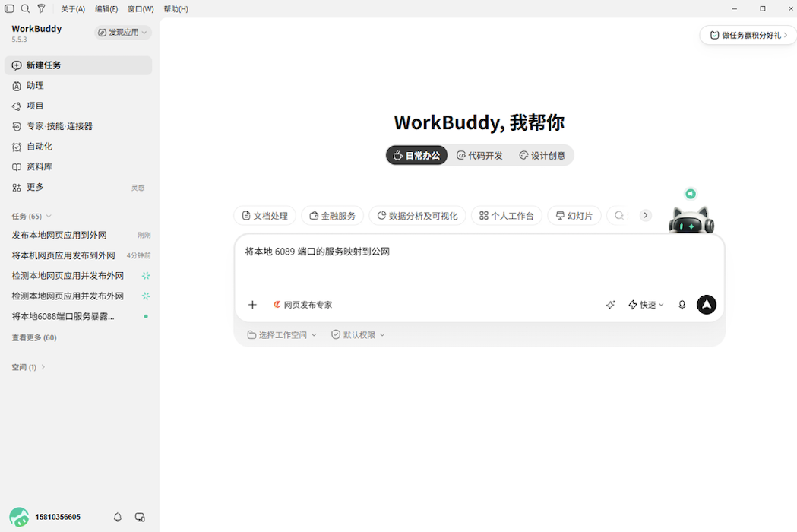The height and width of the screenshot is (532, 797).
Task: Click the sparkle prompt enhance icon
Action: tap(610, 305)
